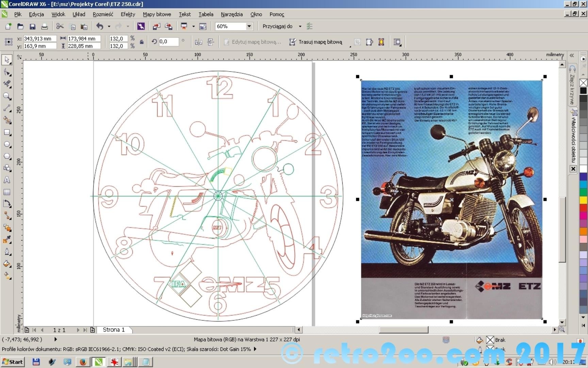Viewport: 588px width, 368px height.
Task: Open the Efekty menu
Action: tap(128, 14)
